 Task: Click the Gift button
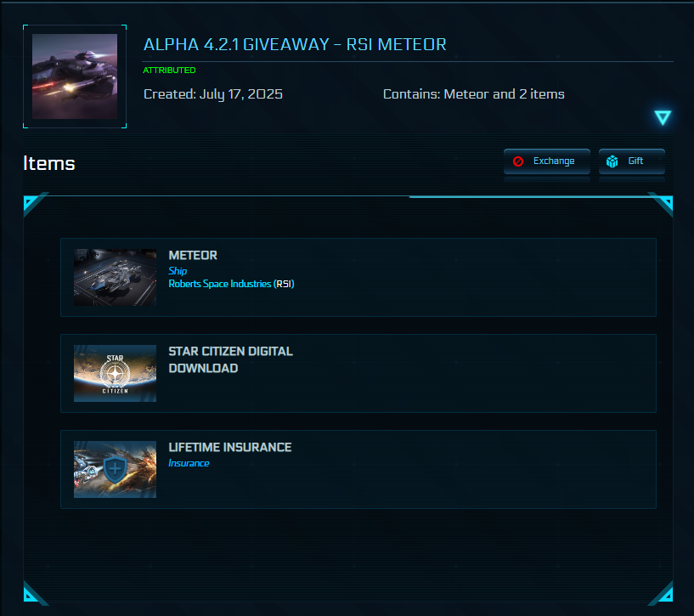(632, 161)
